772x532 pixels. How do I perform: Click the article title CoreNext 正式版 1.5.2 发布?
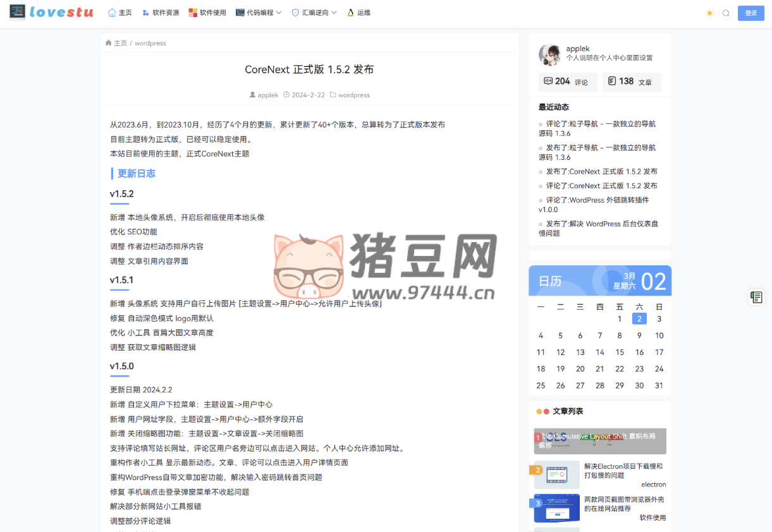tap(309, 70)
